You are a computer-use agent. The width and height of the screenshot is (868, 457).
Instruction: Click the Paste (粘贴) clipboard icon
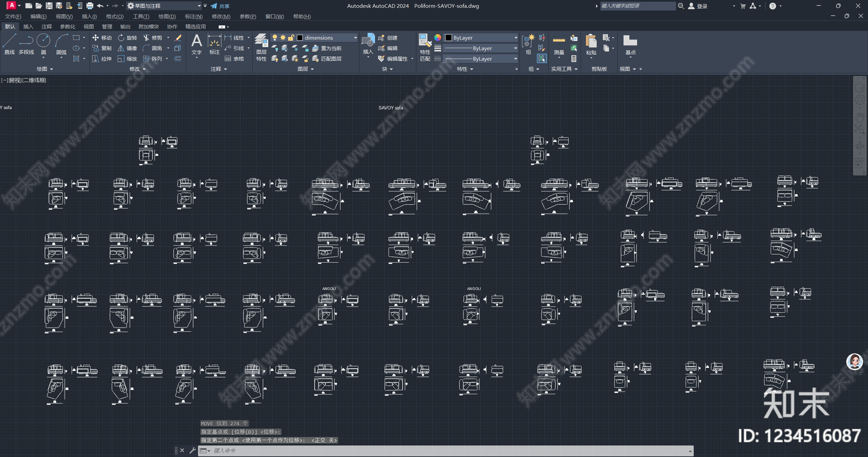[591, 44]
